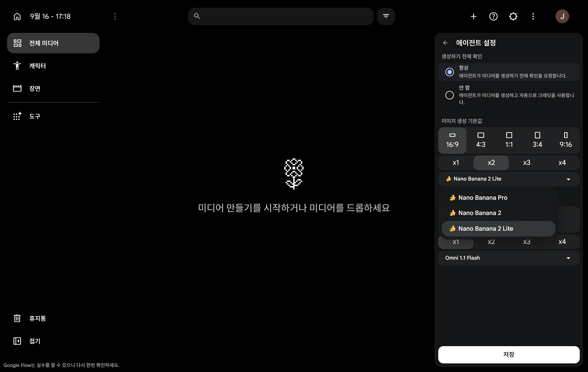Open the J account avatar
The height and width of the screenshot is (372, 588).
coord(562,16)
